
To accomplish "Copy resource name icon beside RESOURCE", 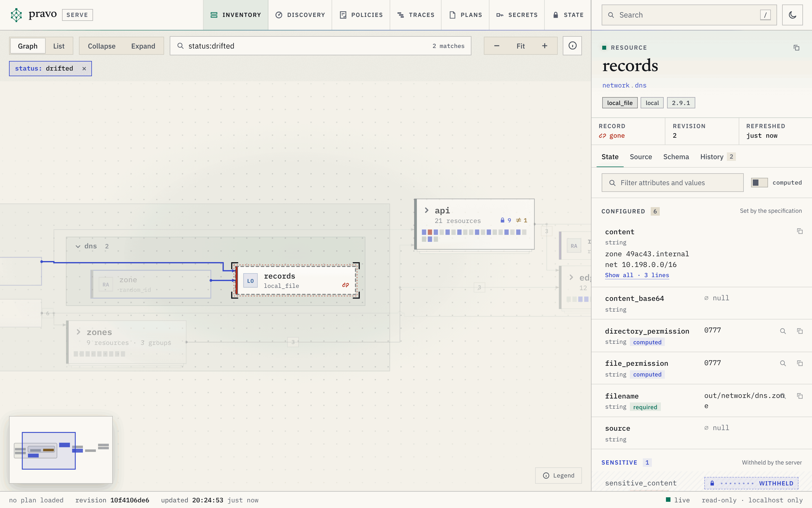I will point(796,48).
